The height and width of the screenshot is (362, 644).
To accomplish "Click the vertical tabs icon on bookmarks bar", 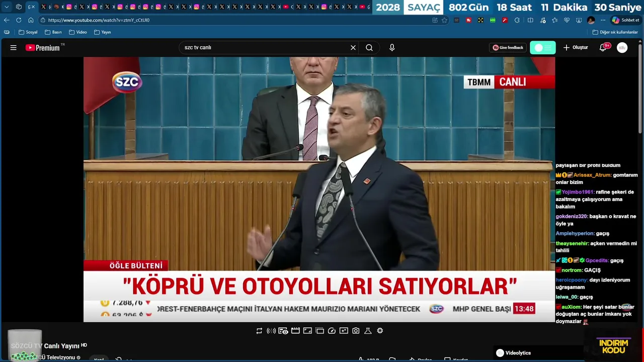I will [7, 32].
